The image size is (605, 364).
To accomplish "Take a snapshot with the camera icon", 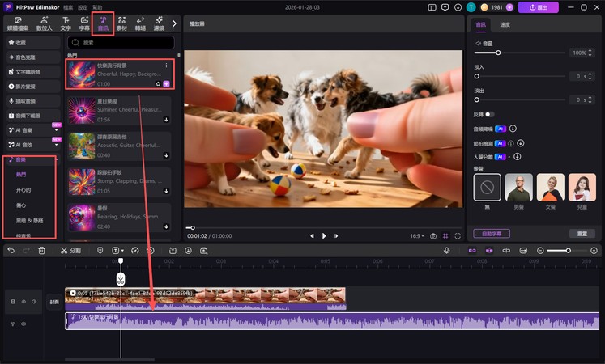I will click(433, 235).
